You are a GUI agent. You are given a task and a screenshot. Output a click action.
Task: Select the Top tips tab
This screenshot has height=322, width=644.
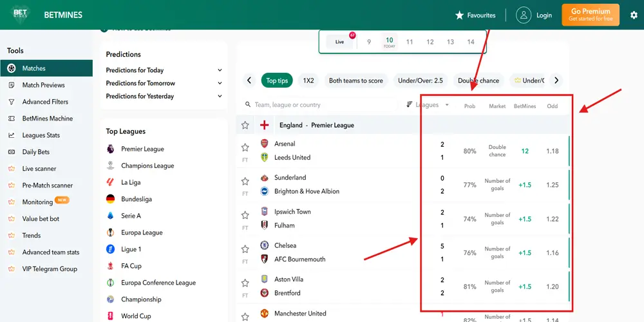(277, 80)
